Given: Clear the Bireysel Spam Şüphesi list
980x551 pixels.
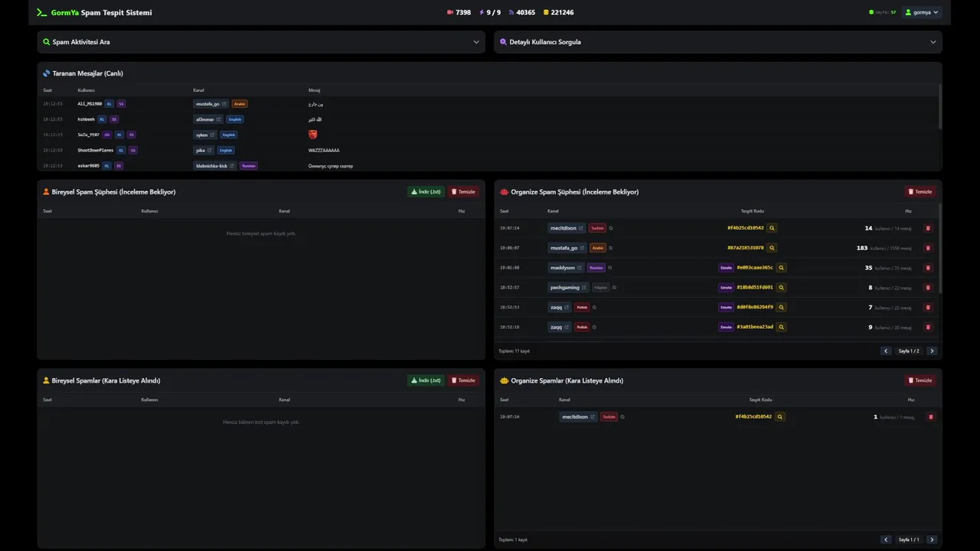Looking at the screenshot, I should point(463,192).
